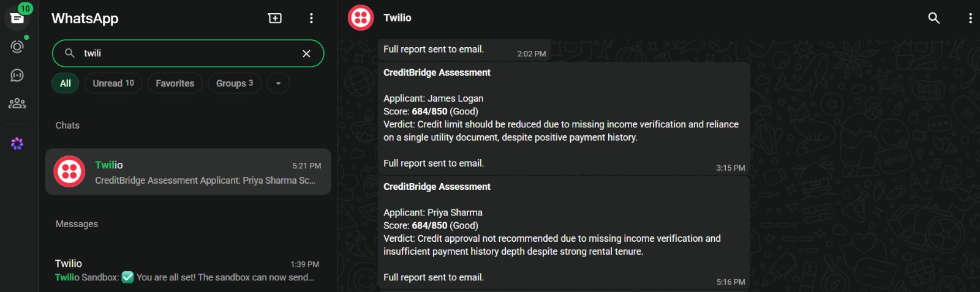Screen dimensions: 980x292
Task: Show Favorites filter
Action: point(175,83)
